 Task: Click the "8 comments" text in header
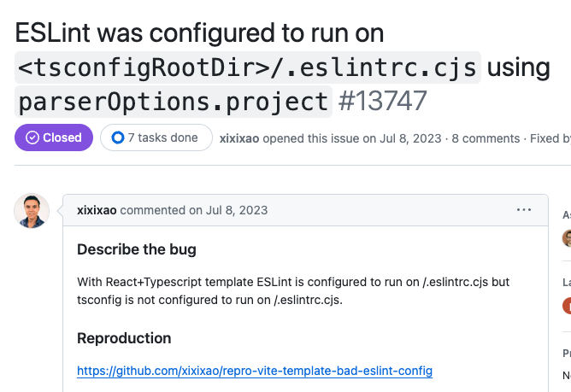[x=486, y=138]
